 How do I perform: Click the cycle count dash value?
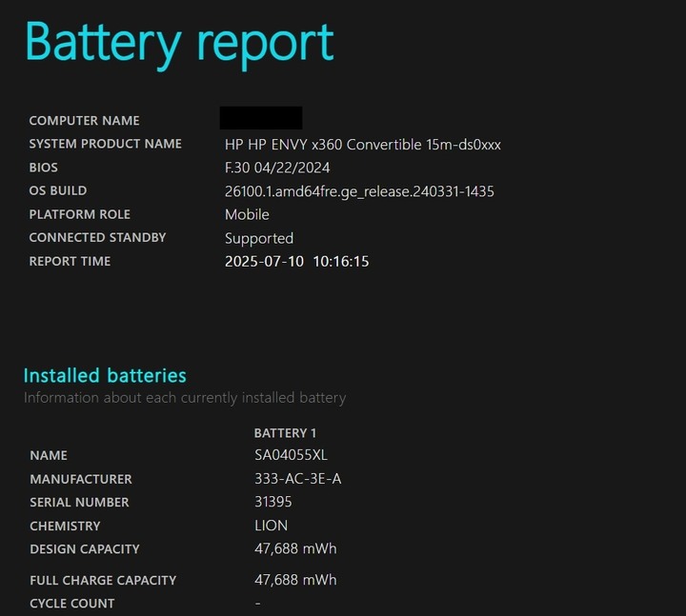[x=257, y=604]
